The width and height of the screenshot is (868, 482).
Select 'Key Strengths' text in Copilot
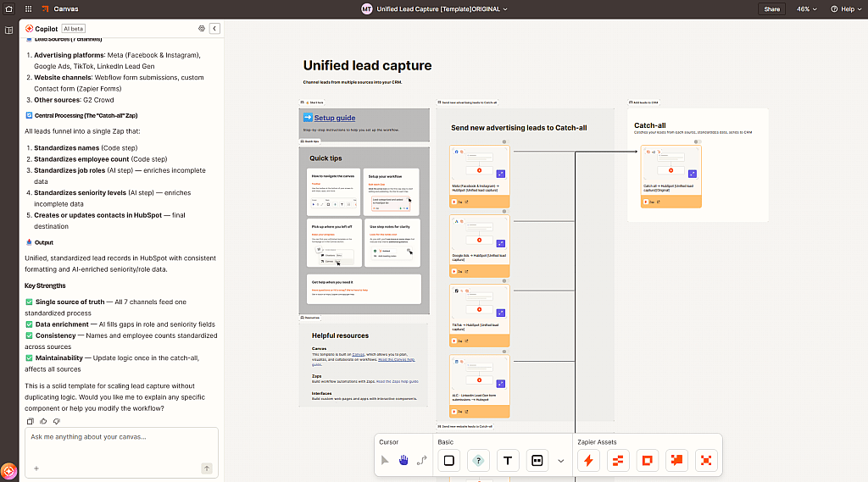click(x=45, y=286)
